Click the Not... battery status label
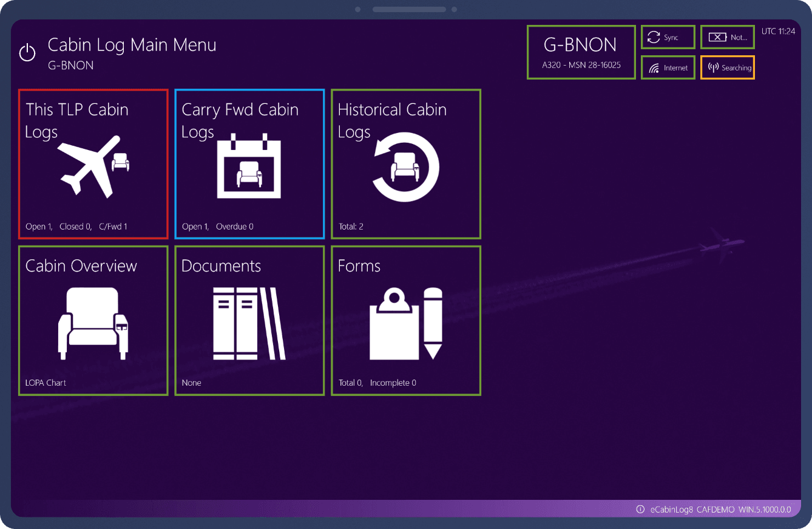The image size is (812, 529). [739, 38]
